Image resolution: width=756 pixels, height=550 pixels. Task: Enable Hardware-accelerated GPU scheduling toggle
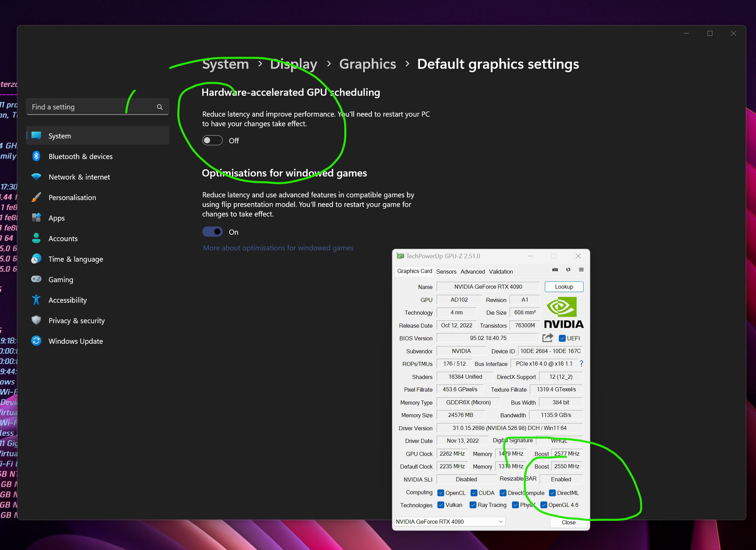point(212,140)
